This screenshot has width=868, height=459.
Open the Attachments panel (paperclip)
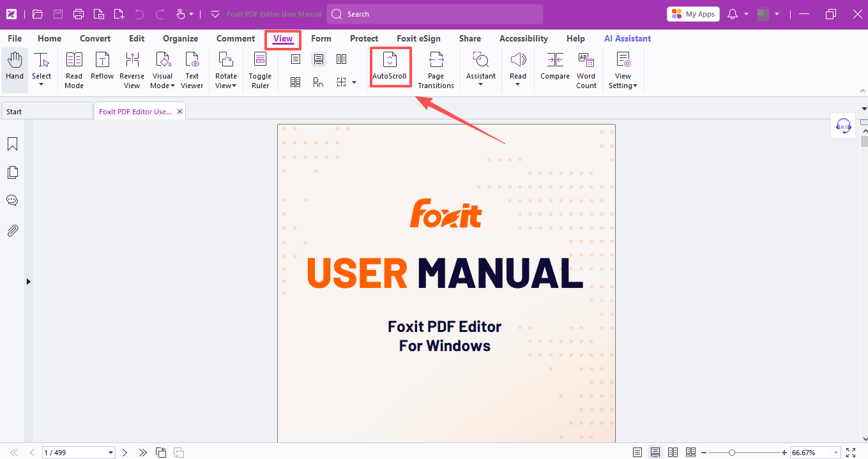12,230
